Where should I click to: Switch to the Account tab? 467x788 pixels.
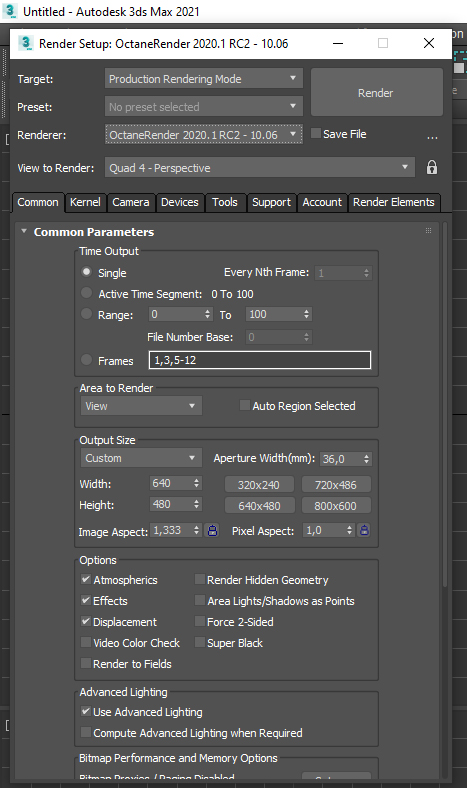(x=322, y=202)
